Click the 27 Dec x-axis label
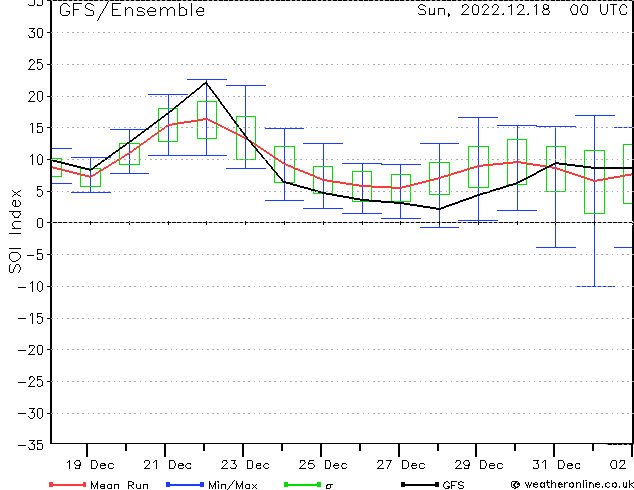The width and height of the screenshot is (634, 490). pyautogui.click(x=401, y=465)
